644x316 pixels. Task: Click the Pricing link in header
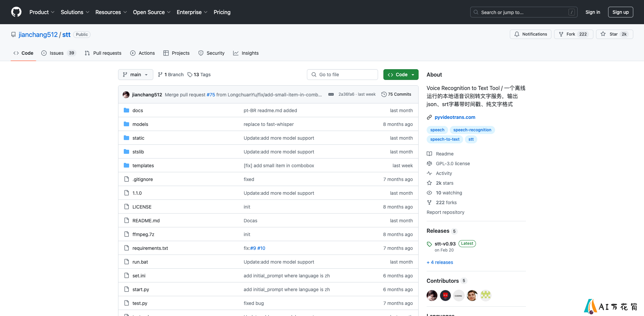222,12
